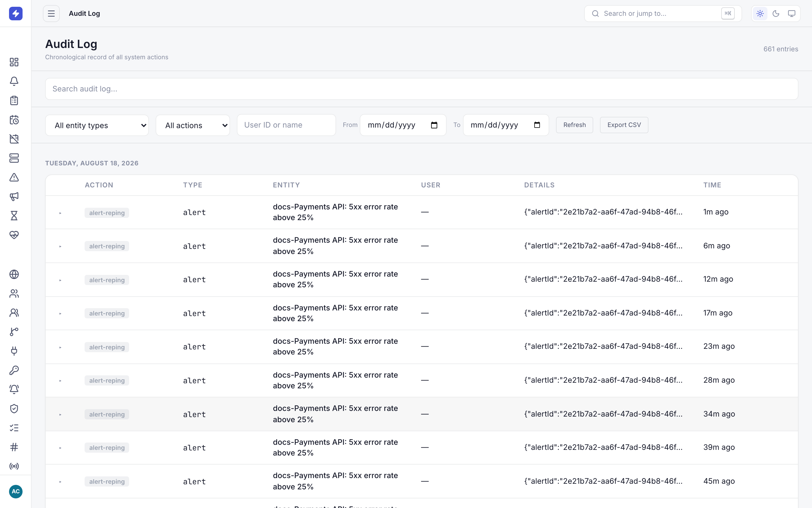Open the broadcast radio icon in sidebar
This screenshot has width=812, height=508.
tap(14, 466)
